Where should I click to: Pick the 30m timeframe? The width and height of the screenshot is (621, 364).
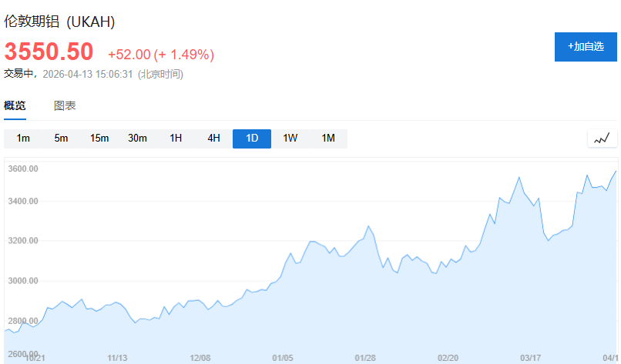point(137,139)
